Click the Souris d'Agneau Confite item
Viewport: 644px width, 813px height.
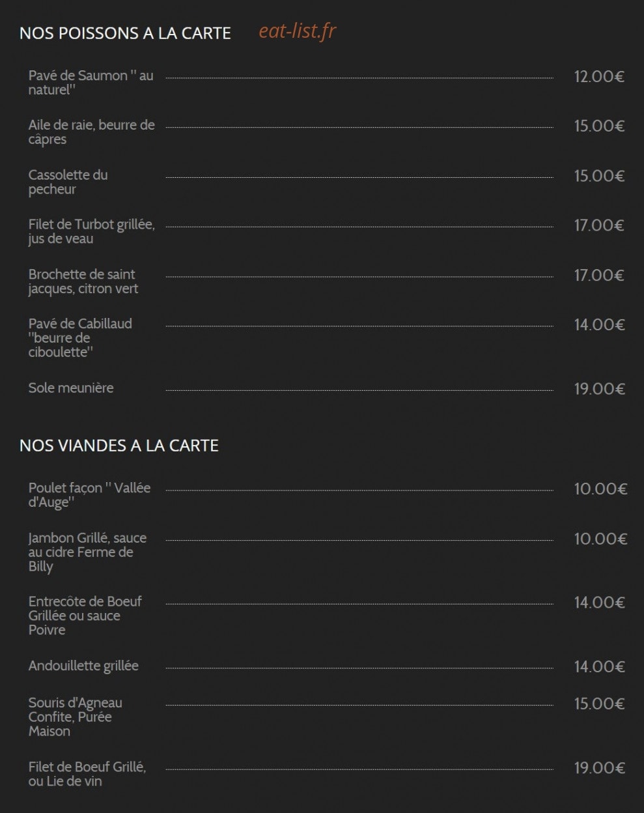[76, 717]
